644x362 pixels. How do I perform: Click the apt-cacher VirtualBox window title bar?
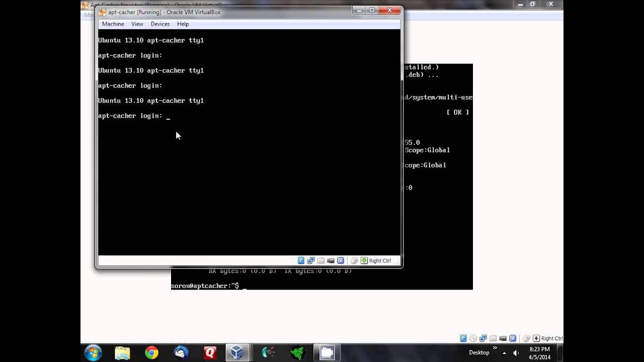(226, 12)
